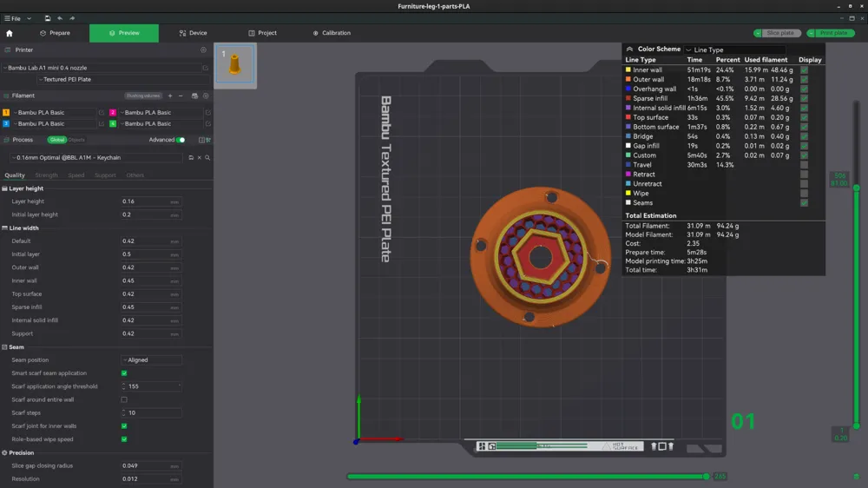868x488 pixels.
Task: Search process settings with magnifier icon
Action: pos(207,158)
